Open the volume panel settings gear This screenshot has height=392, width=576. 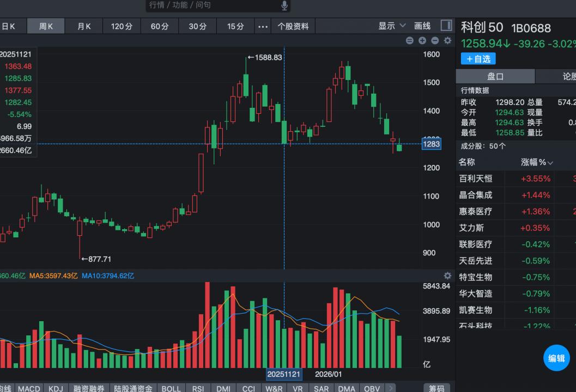[x=447, y=276]
